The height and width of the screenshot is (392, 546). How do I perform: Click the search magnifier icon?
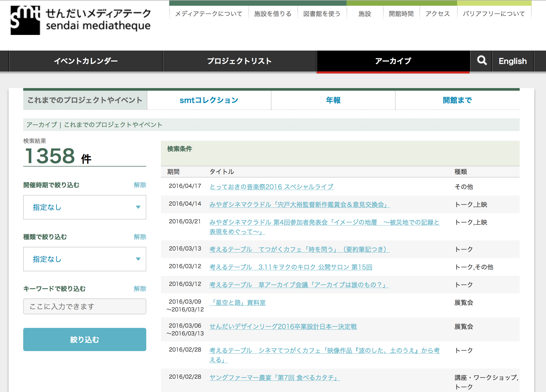click(481, 61)
